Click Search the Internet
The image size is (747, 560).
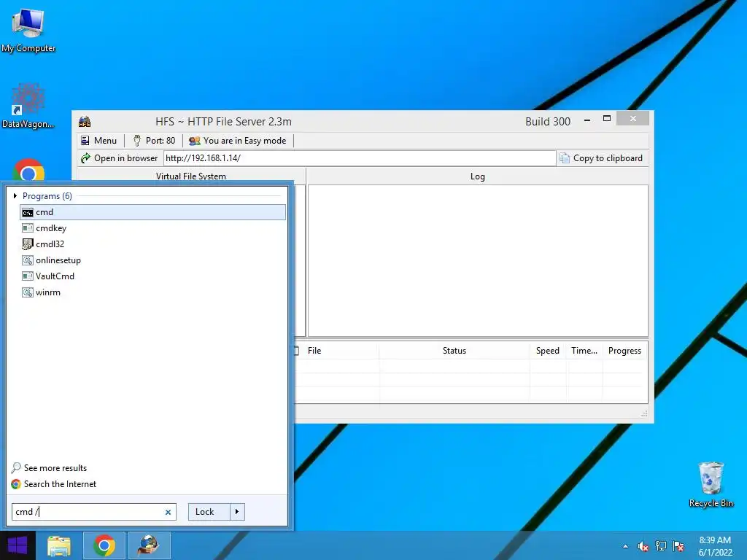60,484
